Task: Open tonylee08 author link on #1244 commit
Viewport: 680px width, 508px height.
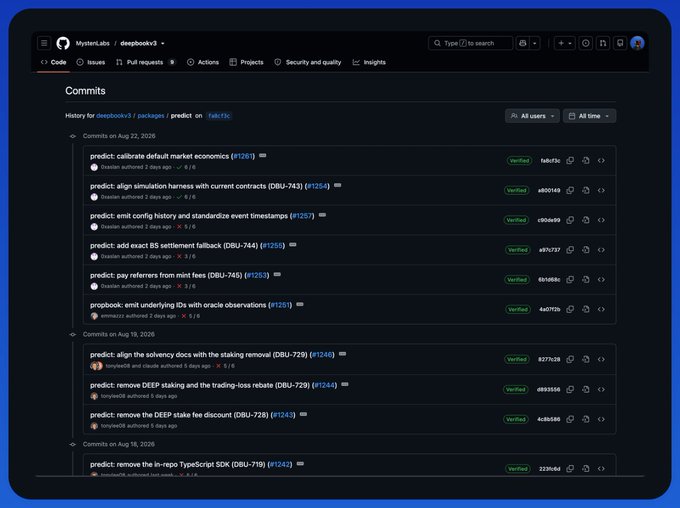Action: pos(113,396)
